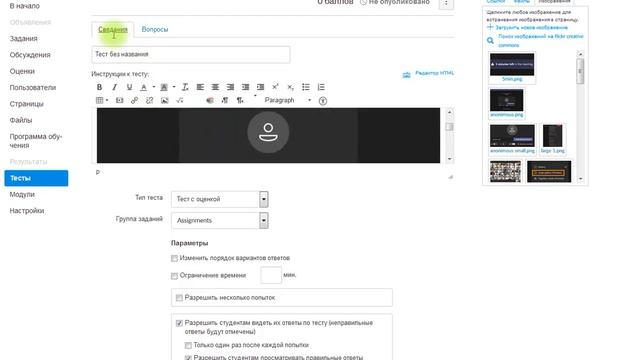This screenshot has width=640, height=360.
Task: Open the 'Группа заданий' Assignments dropdown
Action: 220,220
